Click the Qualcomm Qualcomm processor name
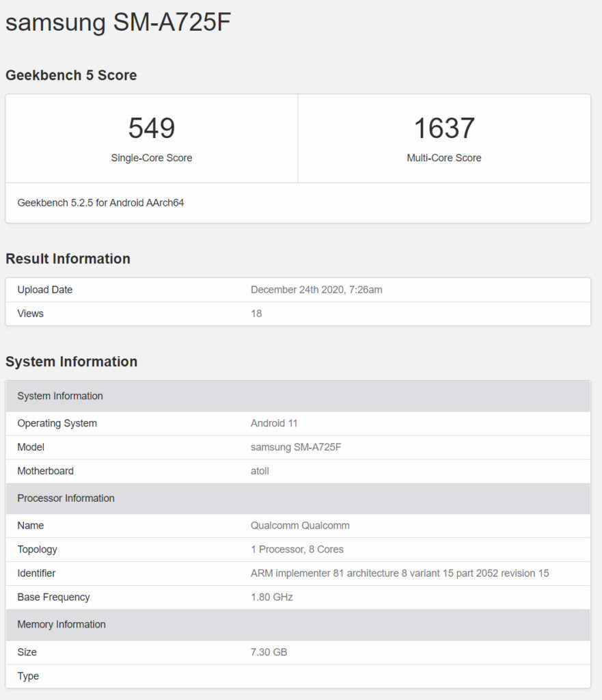The height and width of the screenshot is (700, 602). coord(300,526)
